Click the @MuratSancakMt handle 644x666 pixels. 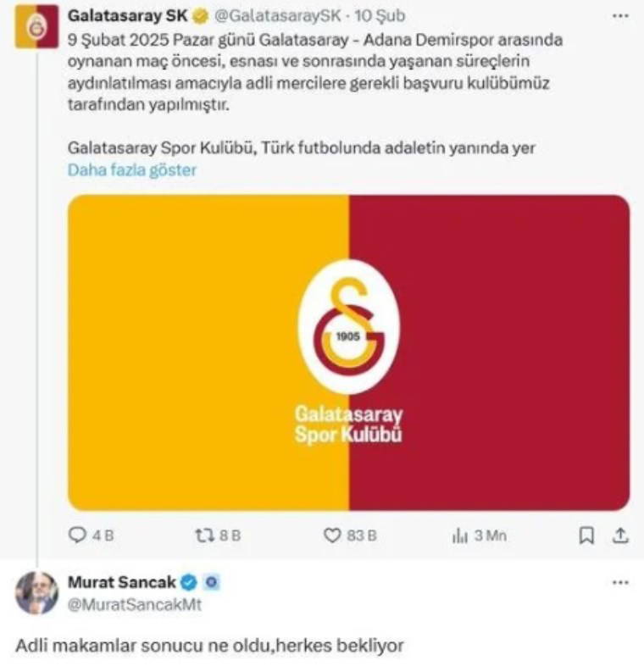[x=135, y=605]
